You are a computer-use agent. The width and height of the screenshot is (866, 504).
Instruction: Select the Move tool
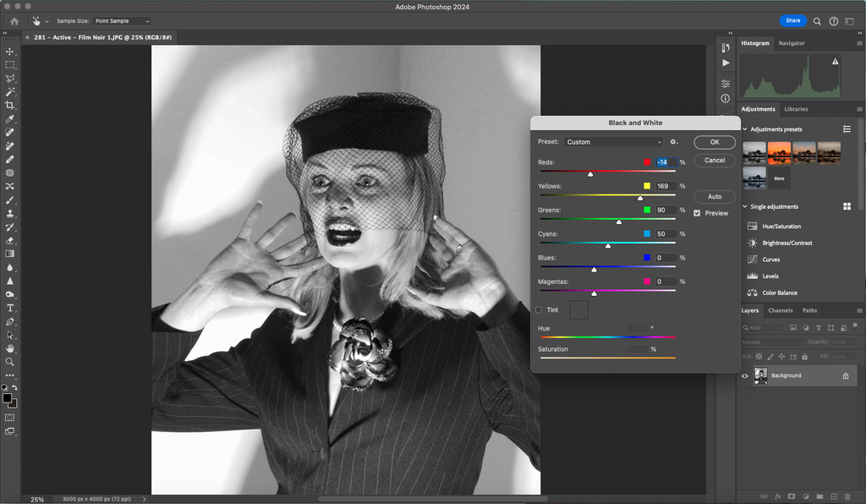point(10,51)
